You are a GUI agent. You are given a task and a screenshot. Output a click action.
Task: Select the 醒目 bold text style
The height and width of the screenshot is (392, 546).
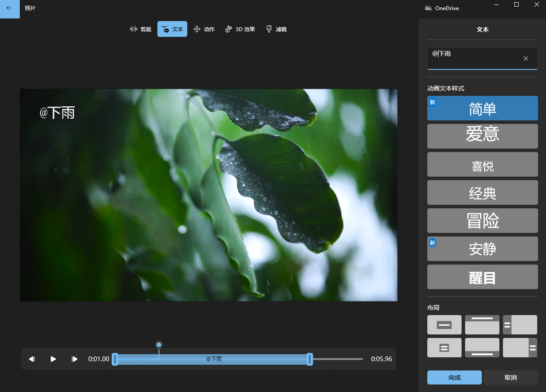[x=483, y=277]
